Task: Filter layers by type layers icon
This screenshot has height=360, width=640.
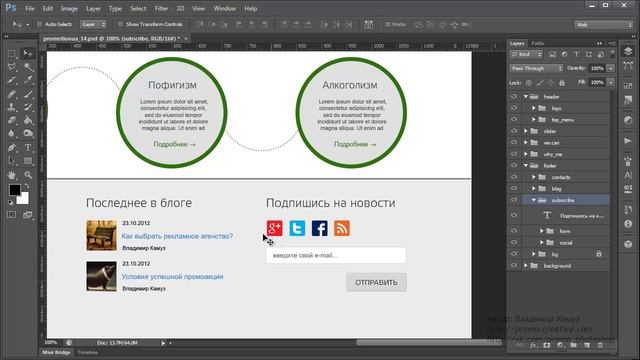Action: coord(576,54)
